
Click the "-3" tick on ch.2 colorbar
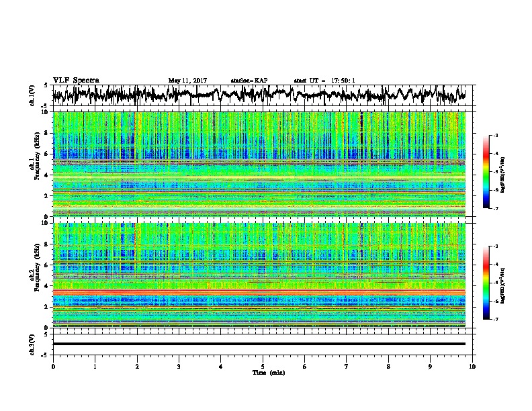tap(495, 246)
